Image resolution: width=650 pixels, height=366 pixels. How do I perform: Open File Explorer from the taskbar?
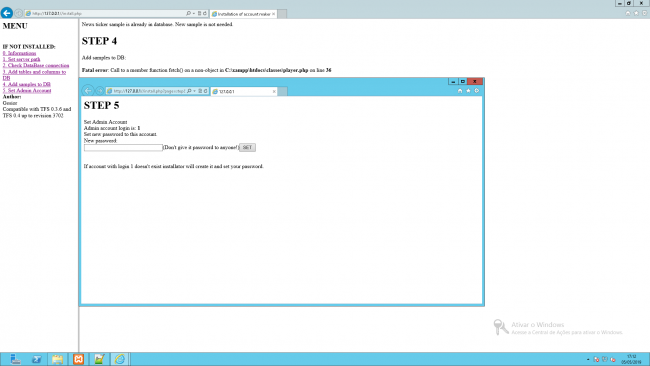[57, 359]
